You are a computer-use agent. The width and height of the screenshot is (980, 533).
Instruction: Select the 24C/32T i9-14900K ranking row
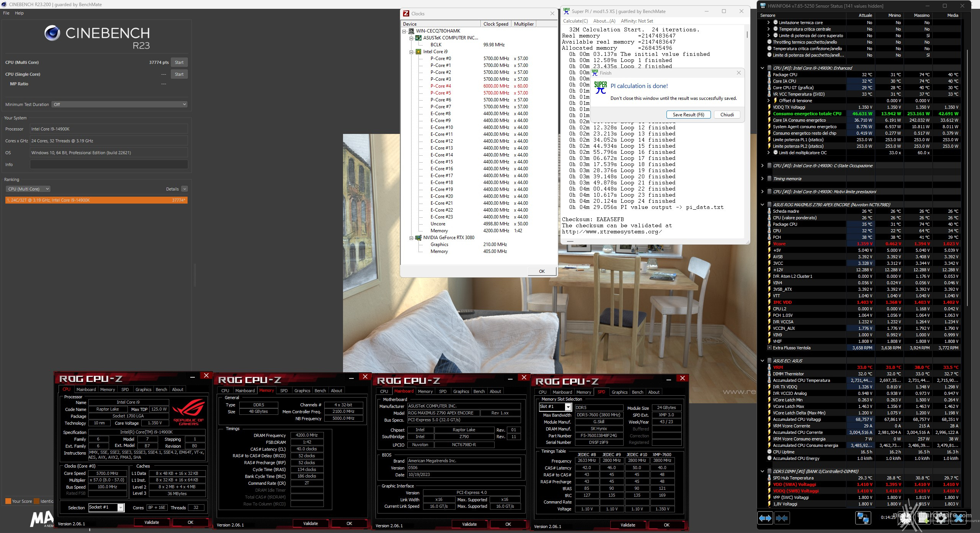pos(96,200)
